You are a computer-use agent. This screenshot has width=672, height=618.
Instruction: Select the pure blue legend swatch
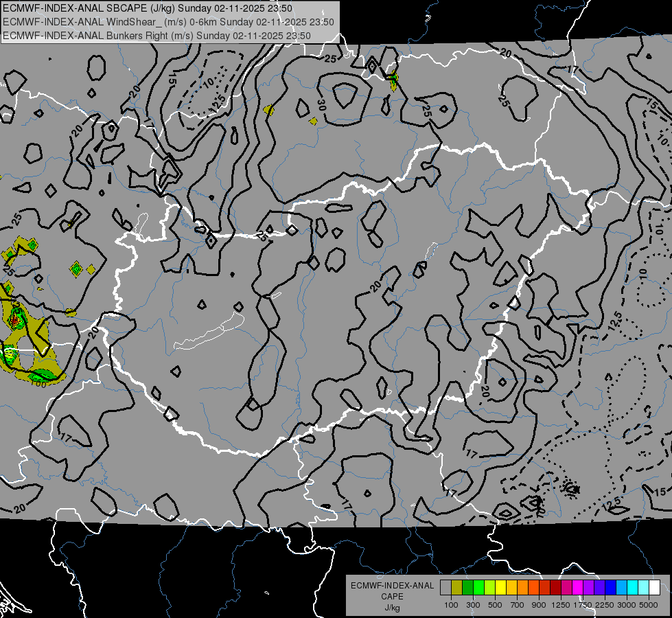point(611,587)
